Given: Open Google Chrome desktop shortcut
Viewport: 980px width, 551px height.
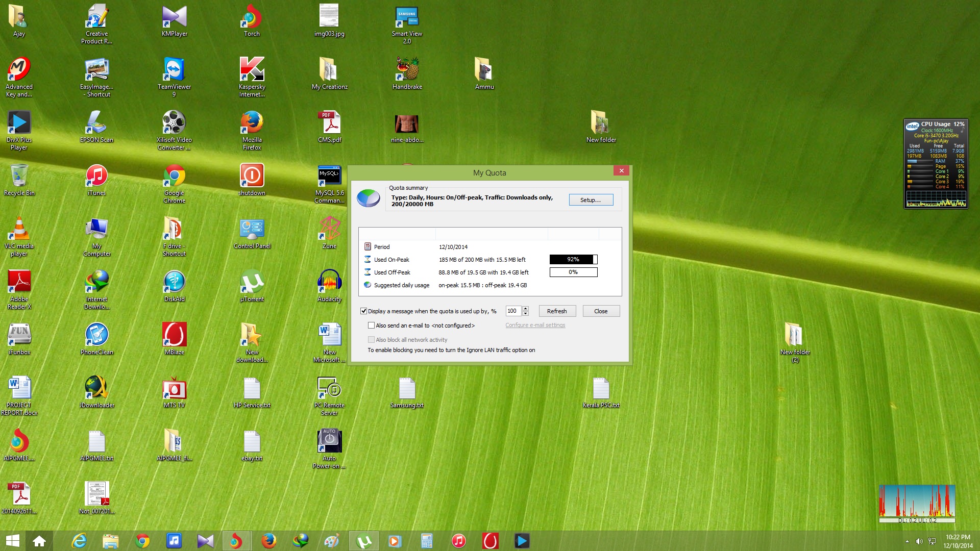Looking at the screenshot, I should click(x=175, y=183).
